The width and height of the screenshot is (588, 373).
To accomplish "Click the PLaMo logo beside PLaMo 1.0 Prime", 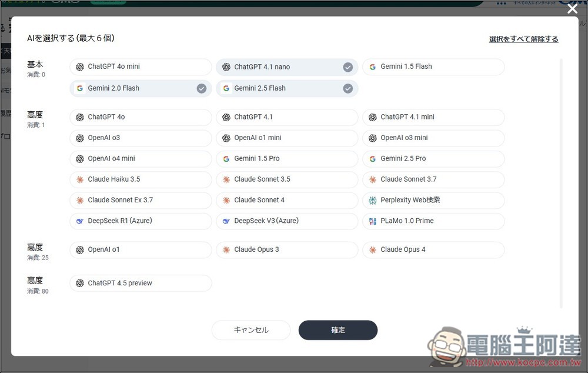I will (x=372, y=221).
